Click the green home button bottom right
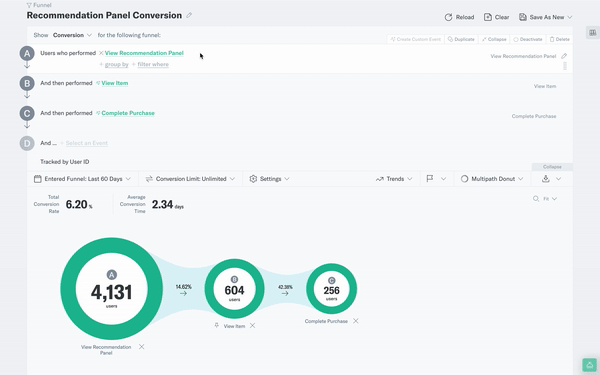This screenshot has height=375, width=600. click(589, 365)
